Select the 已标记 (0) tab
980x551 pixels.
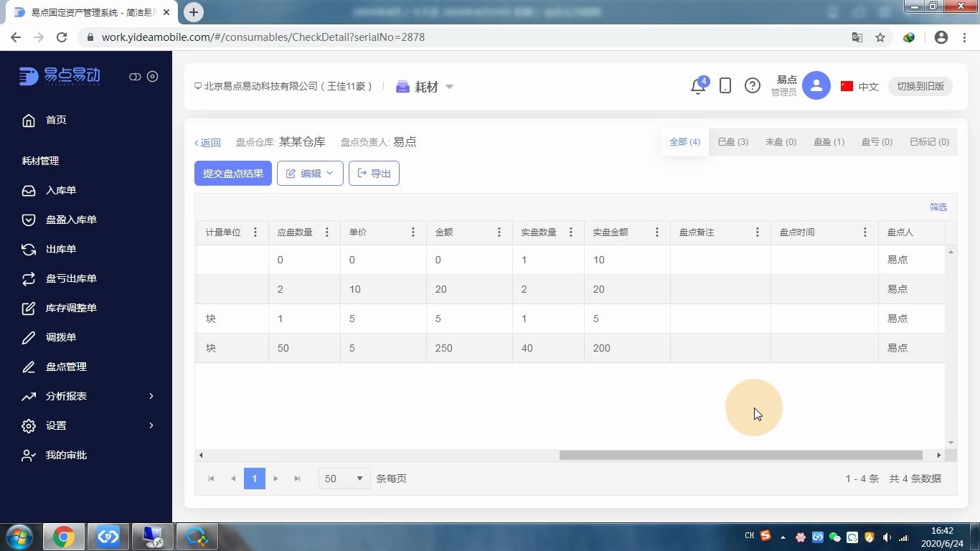pos(929,142)
